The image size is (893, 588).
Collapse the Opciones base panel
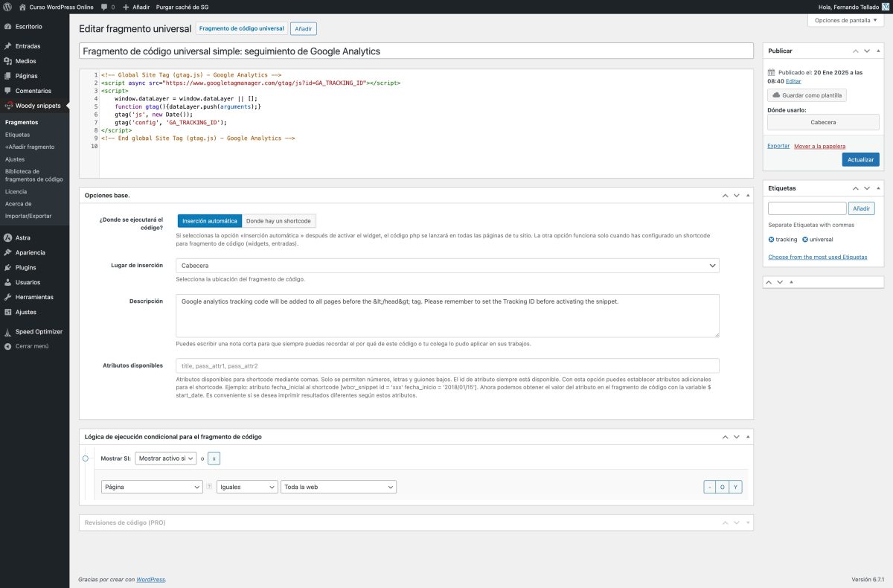747,194
